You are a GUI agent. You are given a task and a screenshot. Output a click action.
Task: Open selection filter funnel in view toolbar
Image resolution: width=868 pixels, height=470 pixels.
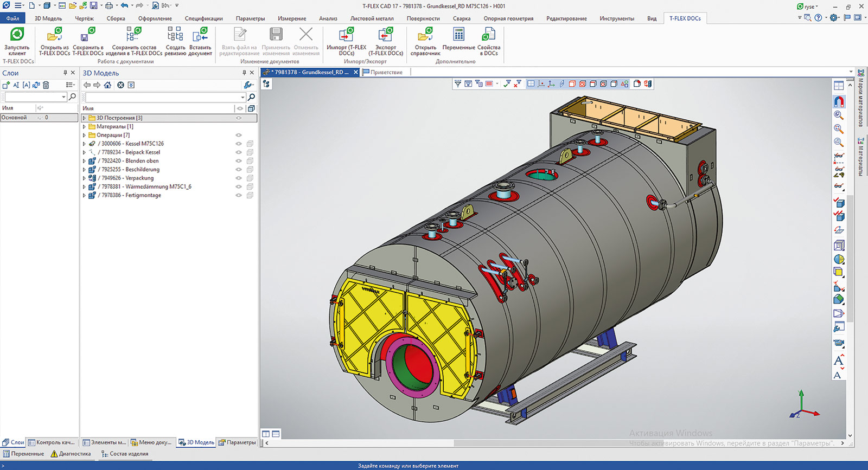[x=458, y=84]
